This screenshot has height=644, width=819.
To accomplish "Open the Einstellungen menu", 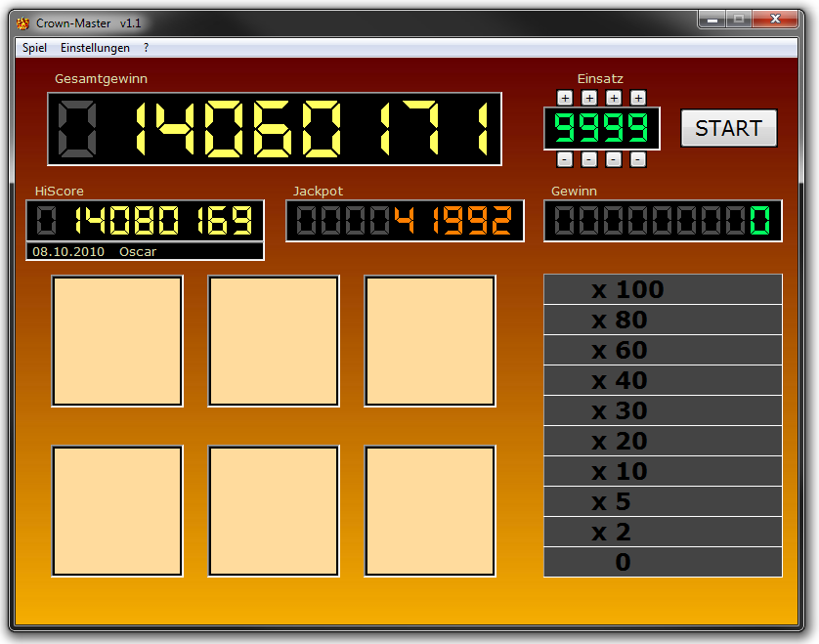I will [95, 48].
